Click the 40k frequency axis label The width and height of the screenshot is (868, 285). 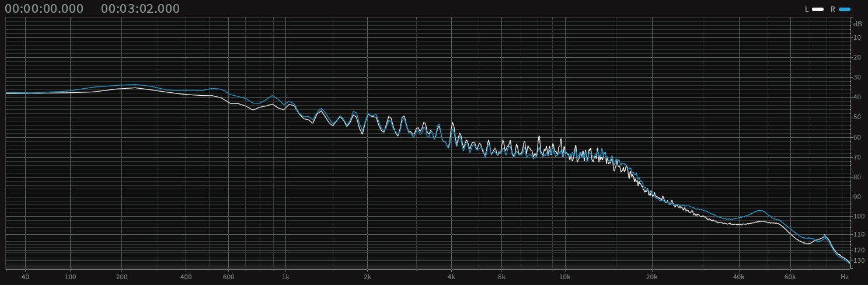pyautogui.click(x=739, y=276)
